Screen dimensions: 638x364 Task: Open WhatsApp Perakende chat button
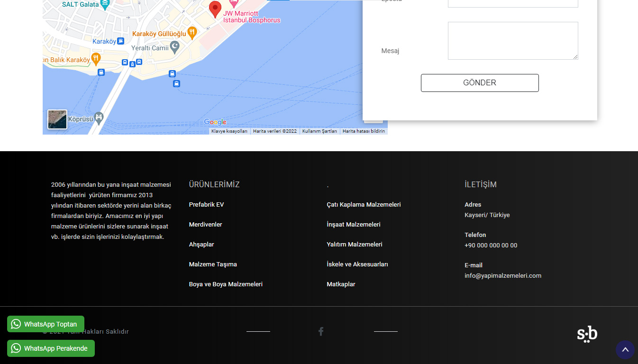pyautogui.click(x=51, y=348)
